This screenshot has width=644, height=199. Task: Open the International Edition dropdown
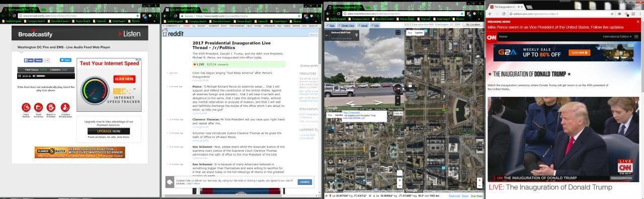[x=617, y=37]
